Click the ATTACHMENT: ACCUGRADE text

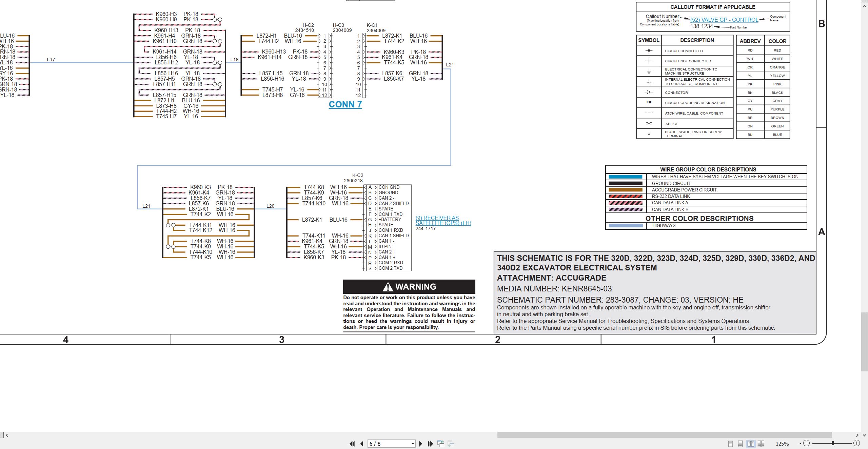551,278
